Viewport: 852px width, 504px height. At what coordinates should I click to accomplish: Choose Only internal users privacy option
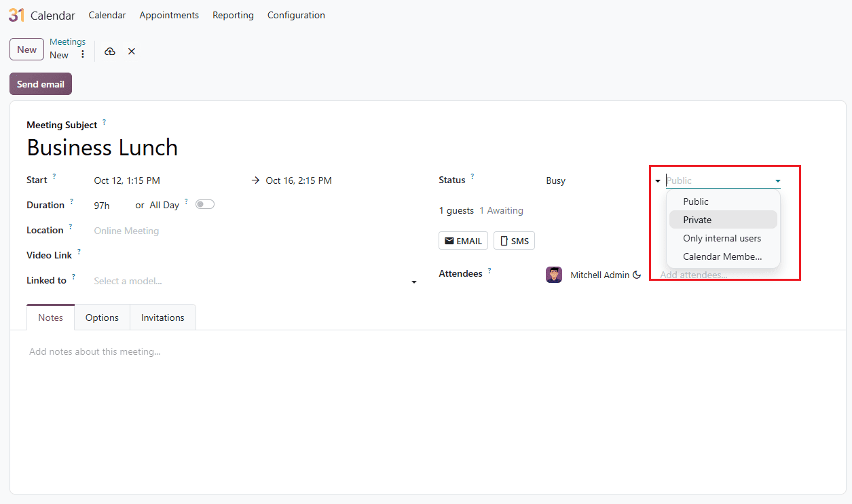pyautogui.click(x=723, y=238)
